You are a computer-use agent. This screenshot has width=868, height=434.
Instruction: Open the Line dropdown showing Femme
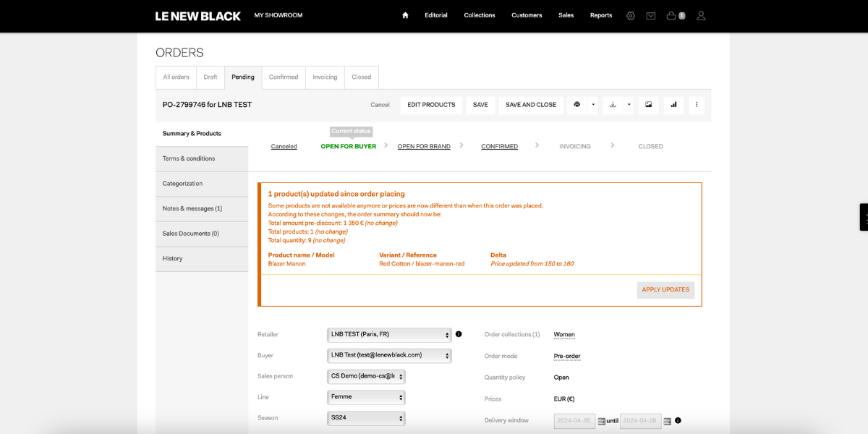pos(366,397)
